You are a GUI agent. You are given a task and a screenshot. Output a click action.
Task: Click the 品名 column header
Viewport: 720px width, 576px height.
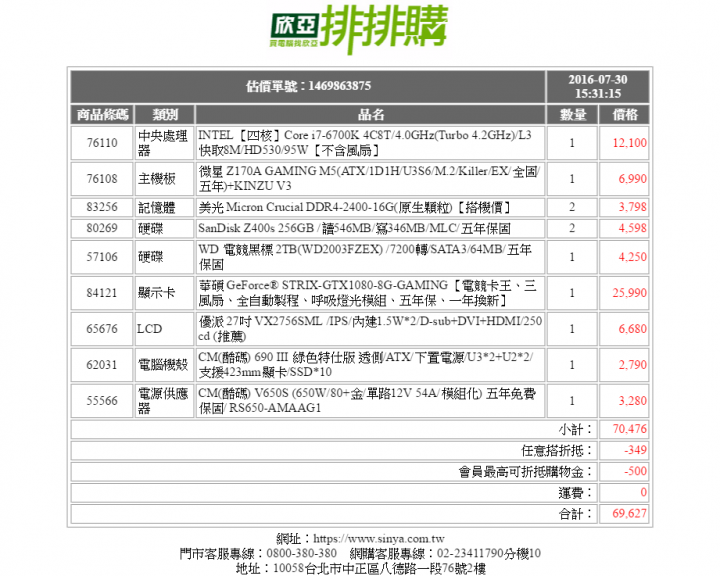pyautogui.click(x=370, y=114)
